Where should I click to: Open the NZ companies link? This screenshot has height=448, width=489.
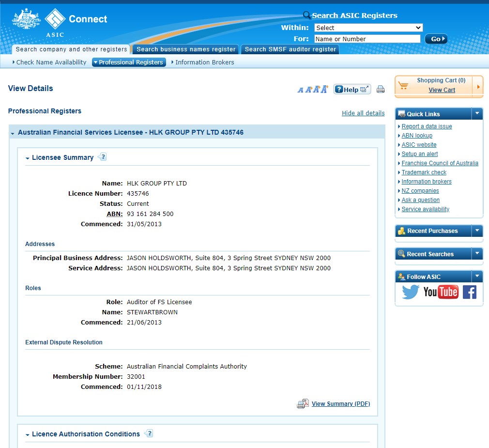420,191
